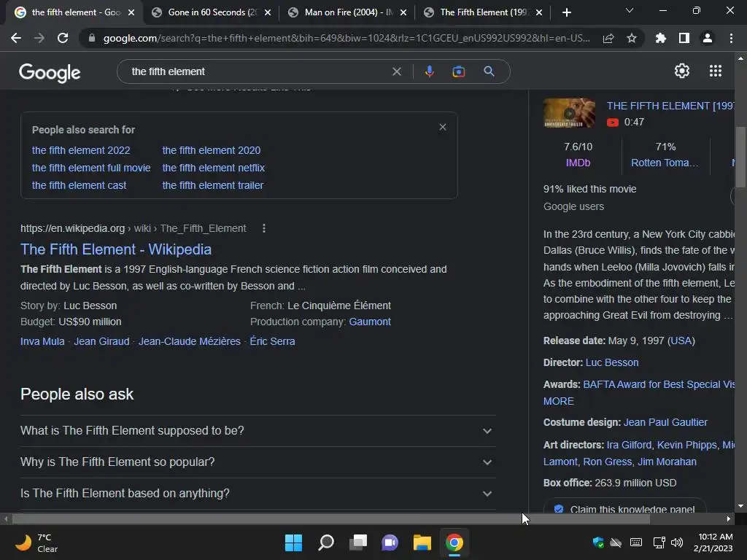Open the IMDb rating link
Image resolution: width=747 pixels, height=560 pixels.
click(x=578, y=163)
